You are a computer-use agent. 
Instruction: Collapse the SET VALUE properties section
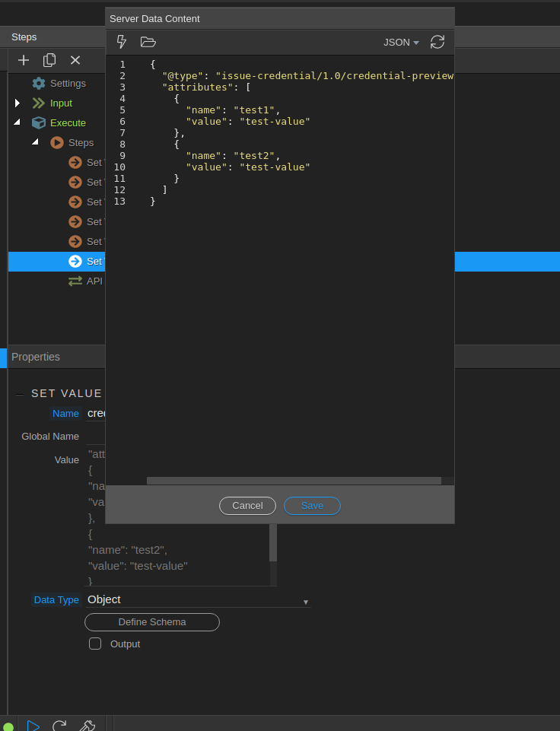pos(20,394)
